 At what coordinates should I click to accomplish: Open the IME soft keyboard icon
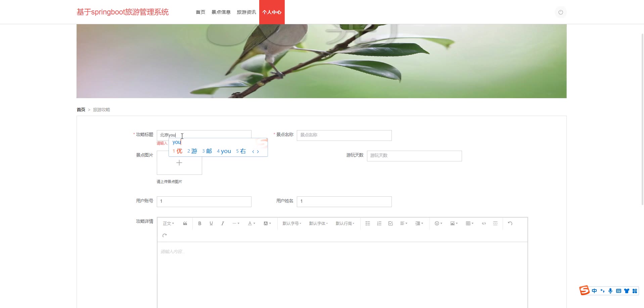pos(618,291)
